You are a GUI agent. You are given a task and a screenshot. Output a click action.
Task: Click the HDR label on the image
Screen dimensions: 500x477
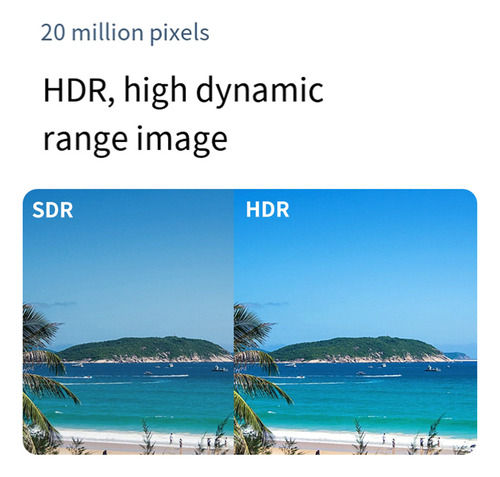pos(267,210)
